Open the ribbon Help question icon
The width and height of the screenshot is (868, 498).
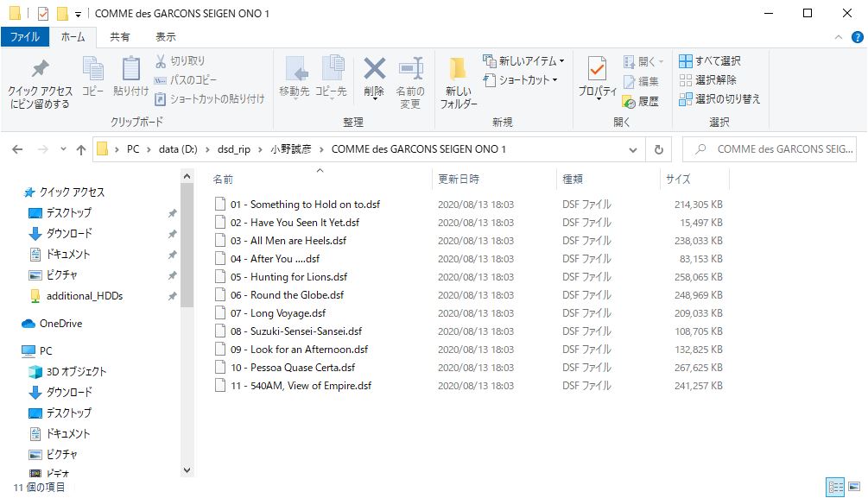pyautogui.click(x=857, y=37)
